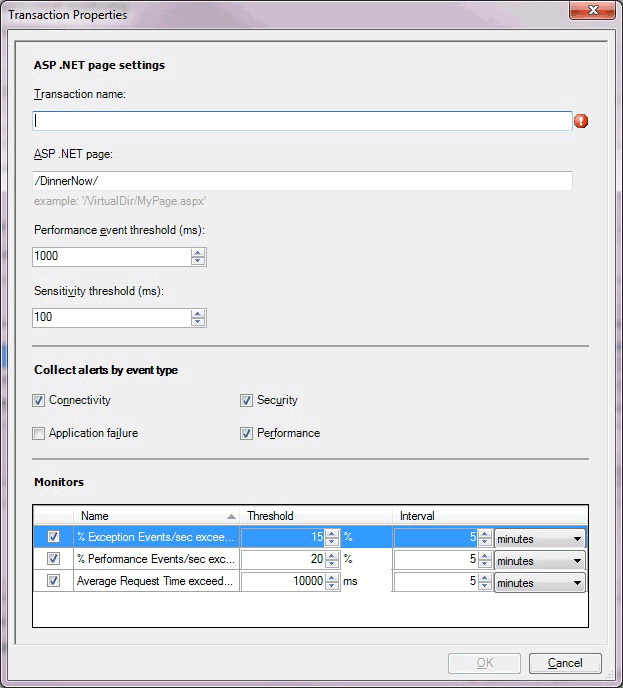Enable the Application failure checkbox

tap(39, 434)
